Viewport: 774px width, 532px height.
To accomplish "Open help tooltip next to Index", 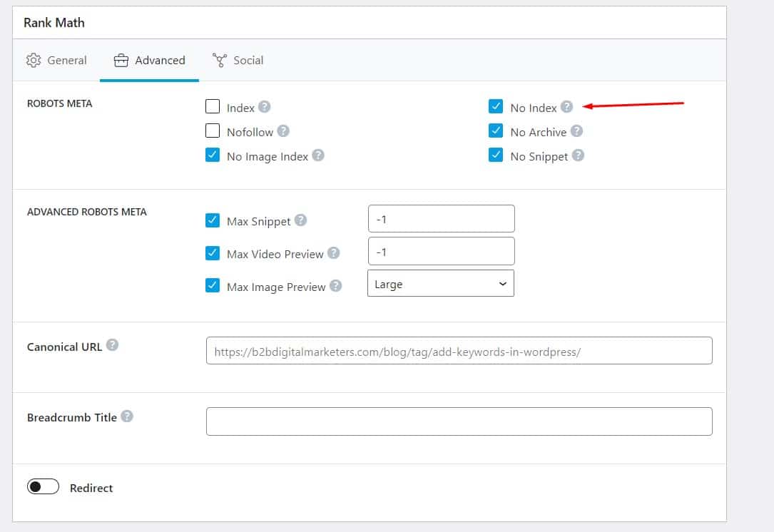I will tap(265, 106).
